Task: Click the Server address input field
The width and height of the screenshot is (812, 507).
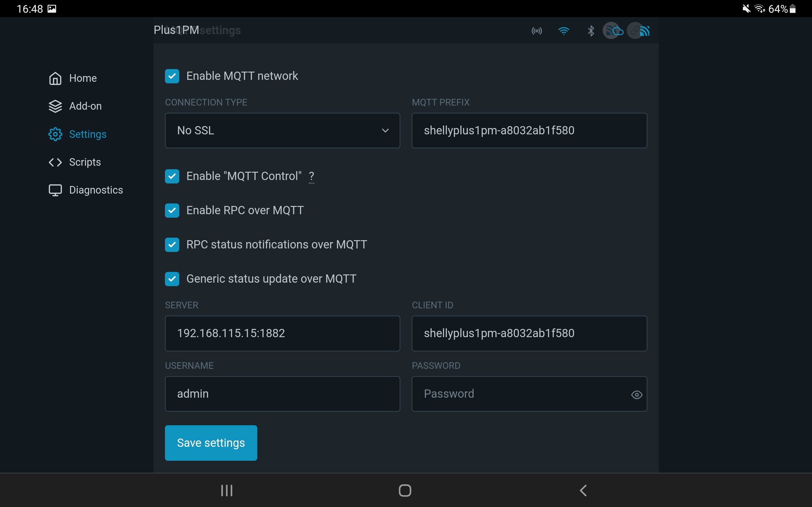Action: (x=282, y=333)
